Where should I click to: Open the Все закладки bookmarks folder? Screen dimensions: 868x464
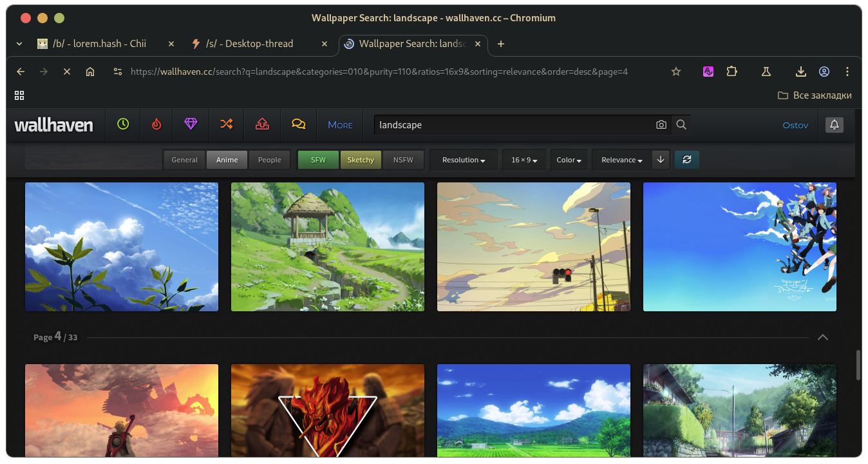815,95
